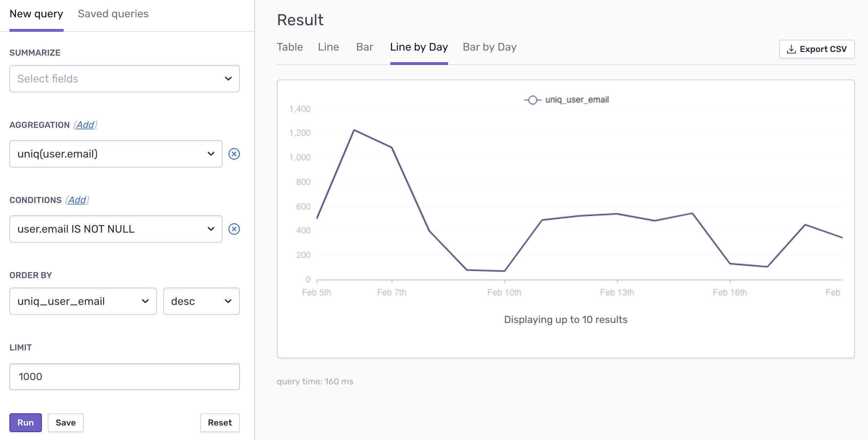The width and height of the screenshot is (868, 440).
Task: Open the aggregation dropdown showing uniq(user.email)
Action: 116,154
